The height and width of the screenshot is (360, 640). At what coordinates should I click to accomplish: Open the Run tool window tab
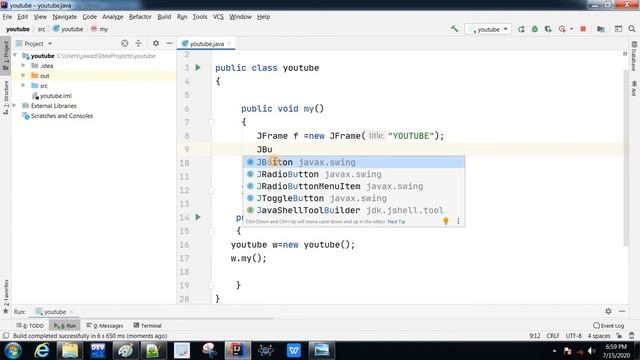[65, 325]
